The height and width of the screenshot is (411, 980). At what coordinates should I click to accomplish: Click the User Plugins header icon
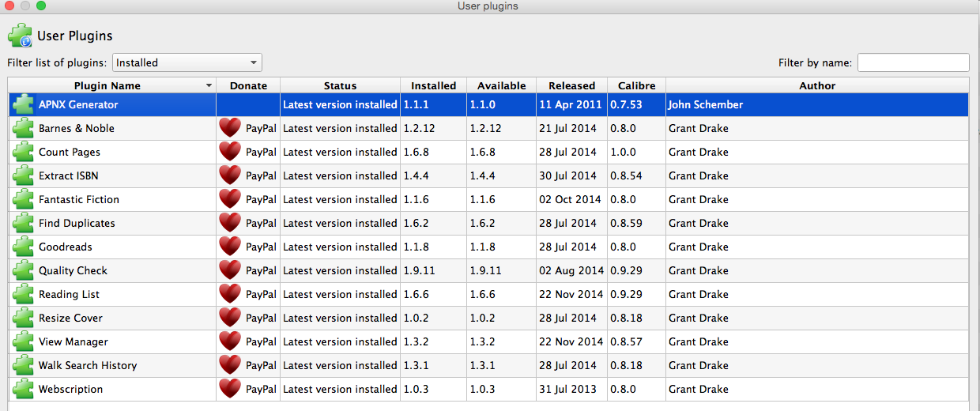[21, 36]
